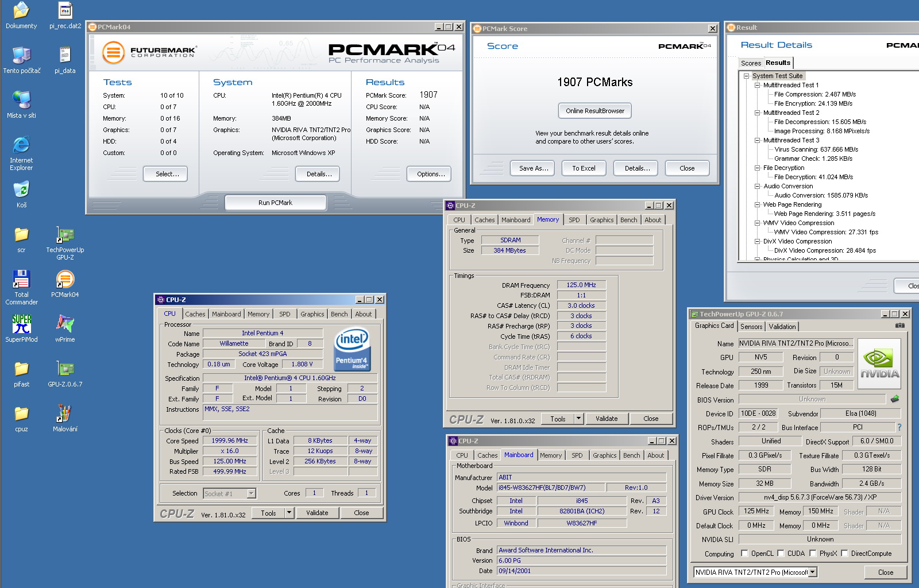Select WMV Video Compression tree item
This screenshot has height=588, width=919.
pos(798,223)
